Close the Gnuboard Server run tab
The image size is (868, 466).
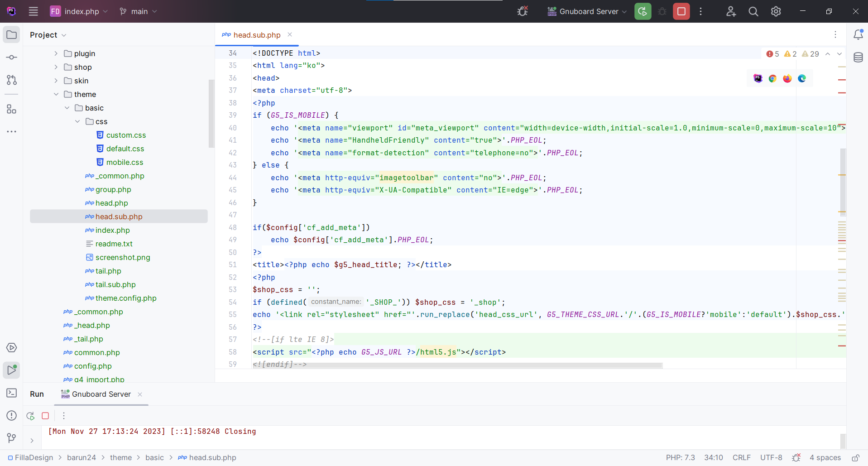[140, 394]
